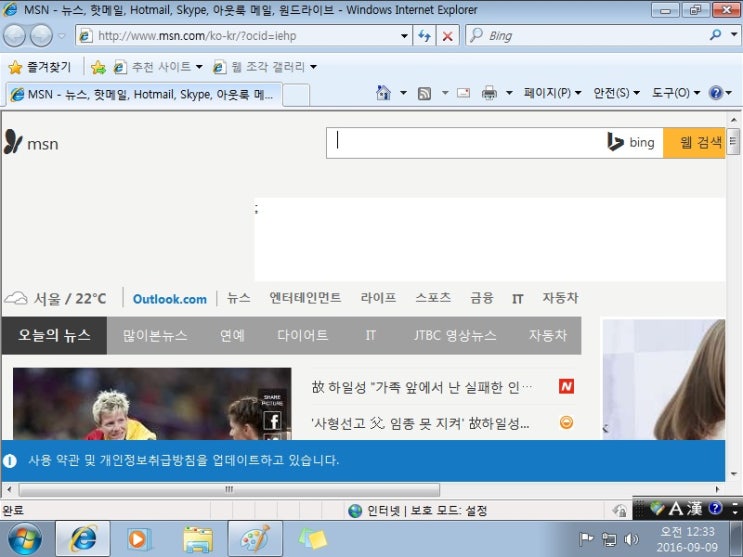Click the volume speaker tray icon
This screenshot has height=557, width=743.
[631, 539]
